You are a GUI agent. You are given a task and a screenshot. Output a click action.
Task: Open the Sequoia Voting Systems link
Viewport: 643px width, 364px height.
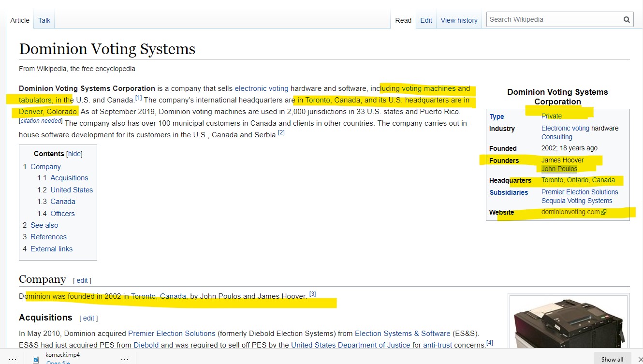coord(577,201)
